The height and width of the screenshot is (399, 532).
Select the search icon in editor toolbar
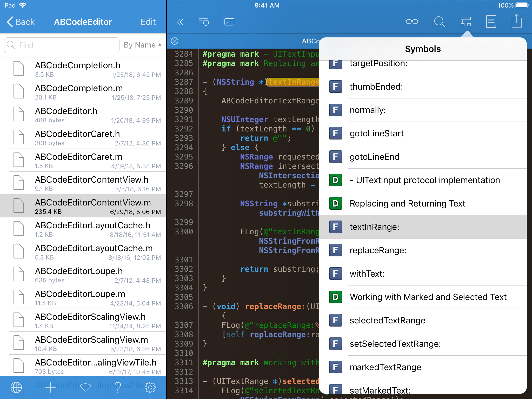click(x=440, y=22)
